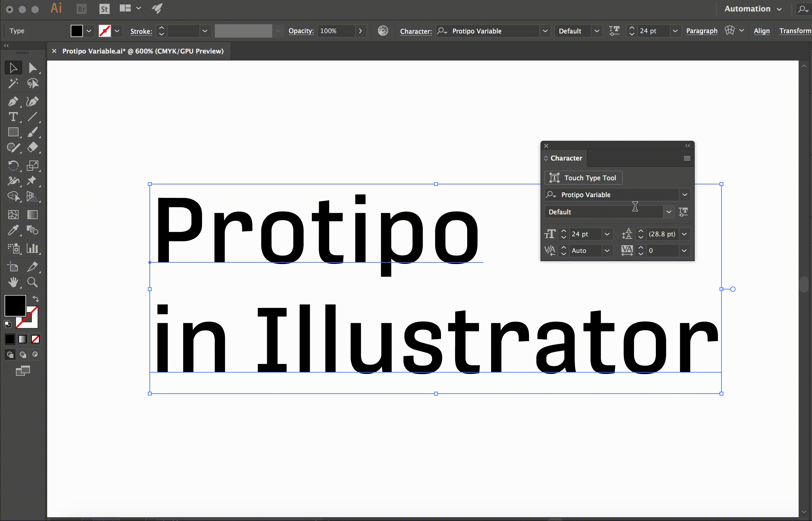Switch to Draw Inside mode
Screen dimensions: 812x521
(x=35, y=354)
